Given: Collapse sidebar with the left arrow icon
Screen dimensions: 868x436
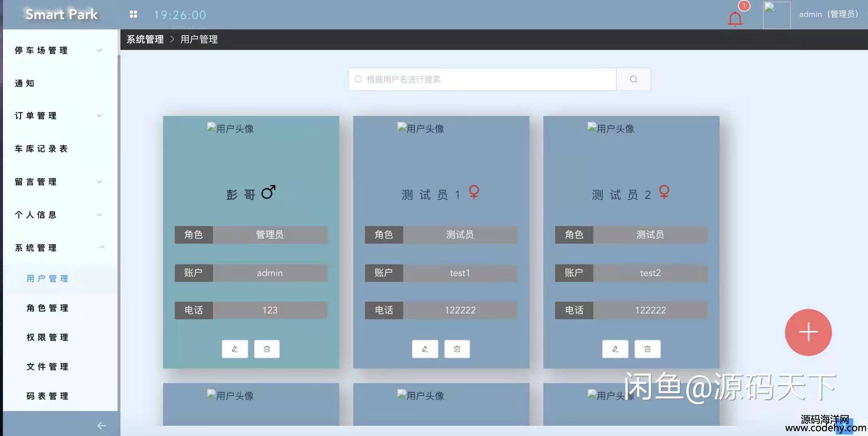Looking at the screenshot, I should click(x=101, y=425).
